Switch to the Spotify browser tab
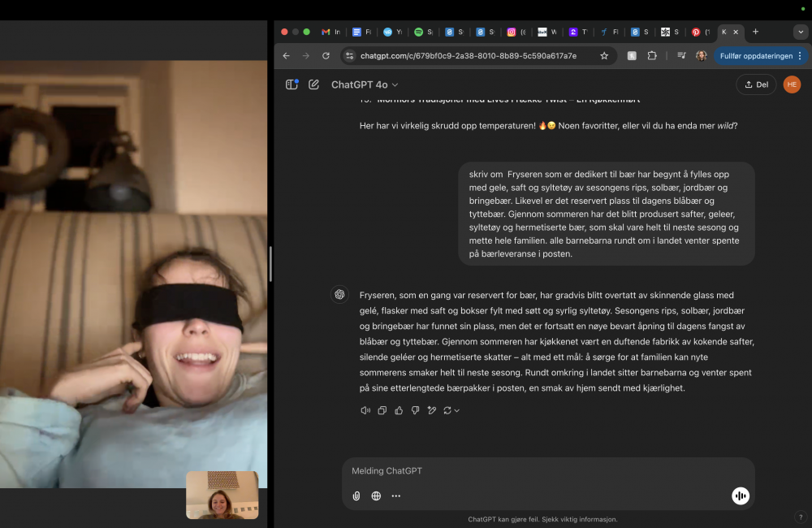 [423, 32]
